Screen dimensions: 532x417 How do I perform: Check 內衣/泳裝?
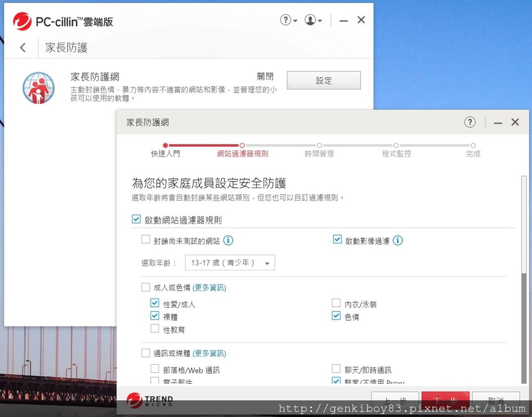[336, 303]
